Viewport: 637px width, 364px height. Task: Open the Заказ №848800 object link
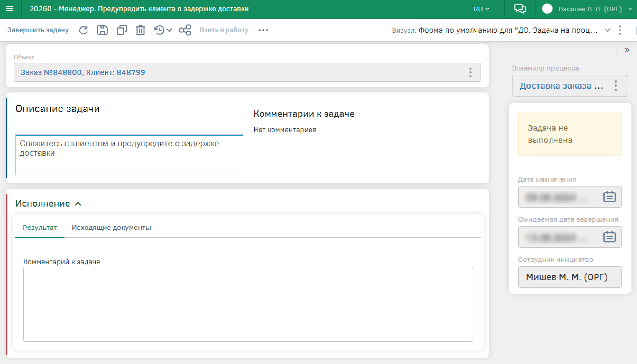[83, 72]
